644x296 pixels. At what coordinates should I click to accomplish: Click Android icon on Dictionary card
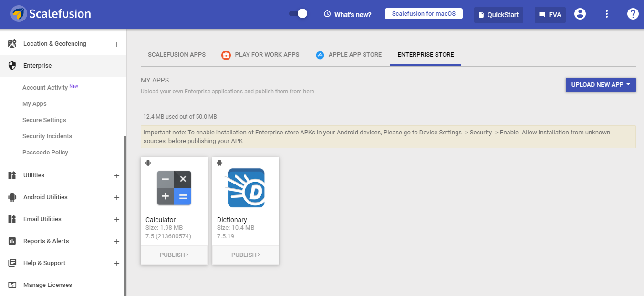[219, 163]
